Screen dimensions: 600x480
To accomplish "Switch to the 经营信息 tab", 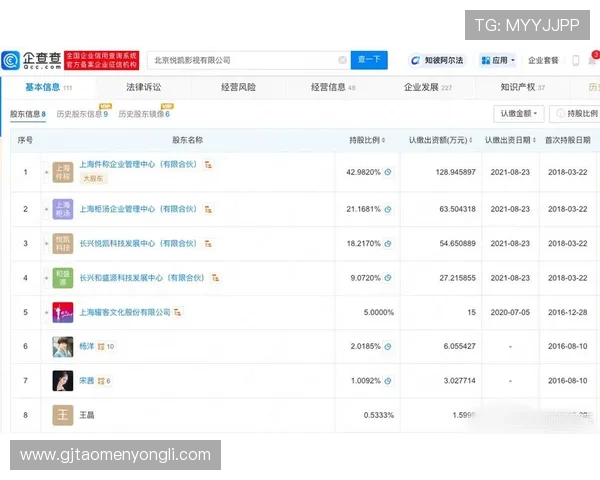I will pos(333,87).
